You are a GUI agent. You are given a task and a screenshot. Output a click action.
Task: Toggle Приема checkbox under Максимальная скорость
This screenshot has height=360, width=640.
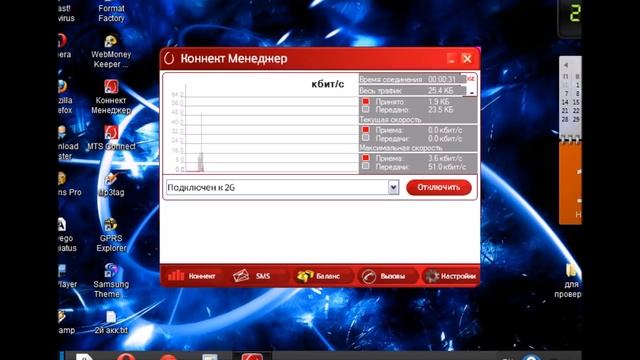[x=365, y=158]
